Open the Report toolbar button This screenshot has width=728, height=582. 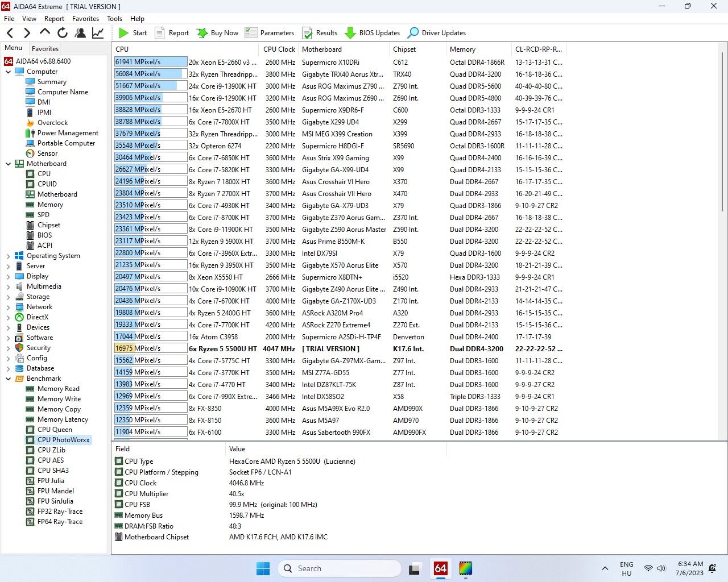(172, 33)
